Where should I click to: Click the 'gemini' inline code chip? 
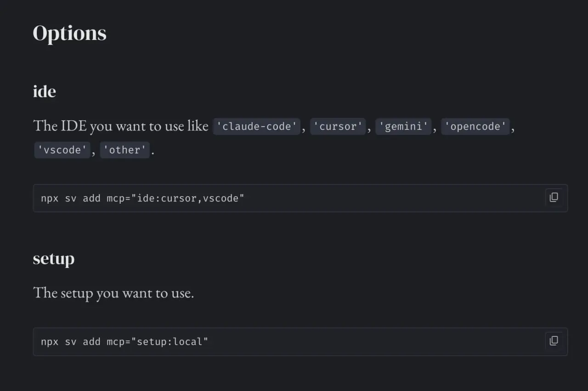pyautogui.click(x=404, y=126)
